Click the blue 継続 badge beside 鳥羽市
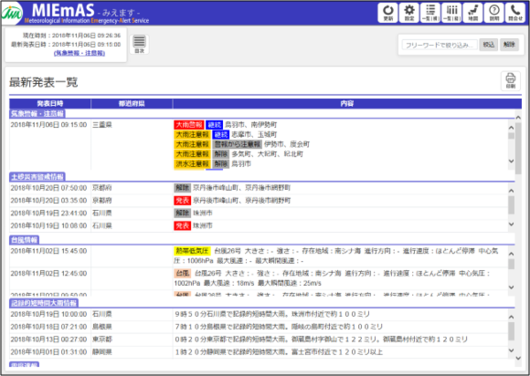 [214, 125]
